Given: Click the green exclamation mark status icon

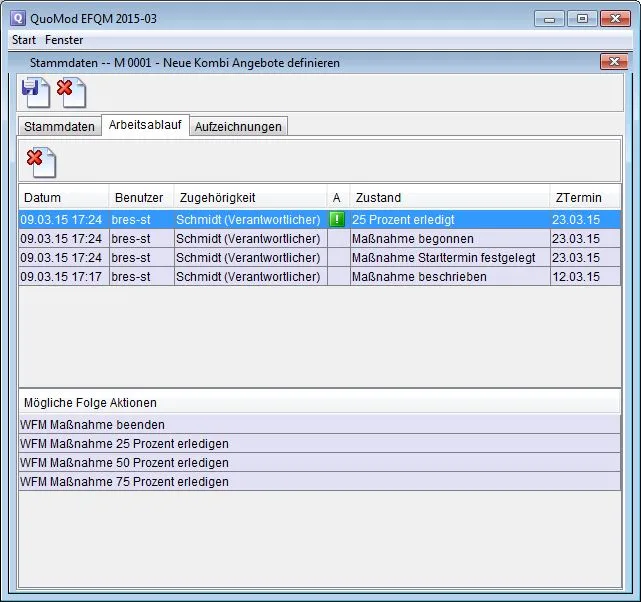Looking at the screenshot, I should point(337,219).
